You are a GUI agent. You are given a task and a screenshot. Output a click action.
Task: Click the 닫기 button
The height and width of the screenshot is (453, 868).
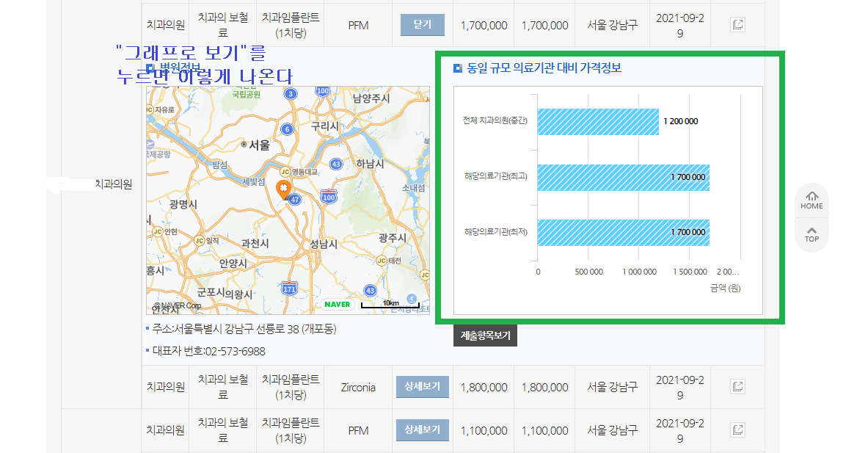pyautogui.click(x=423, y=25)
